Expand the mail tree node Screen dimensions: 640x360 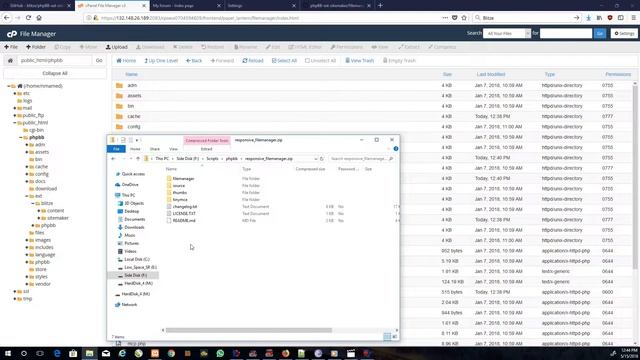(15, 108)
